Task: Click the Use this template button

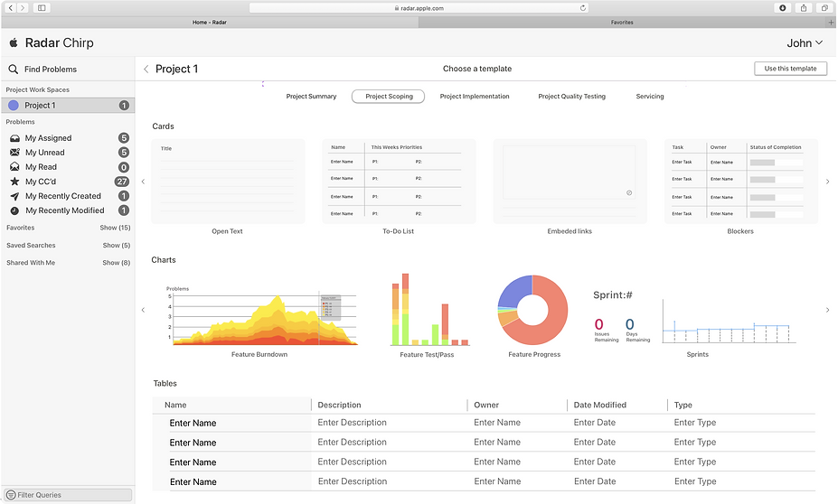Action: pos(790,69)
